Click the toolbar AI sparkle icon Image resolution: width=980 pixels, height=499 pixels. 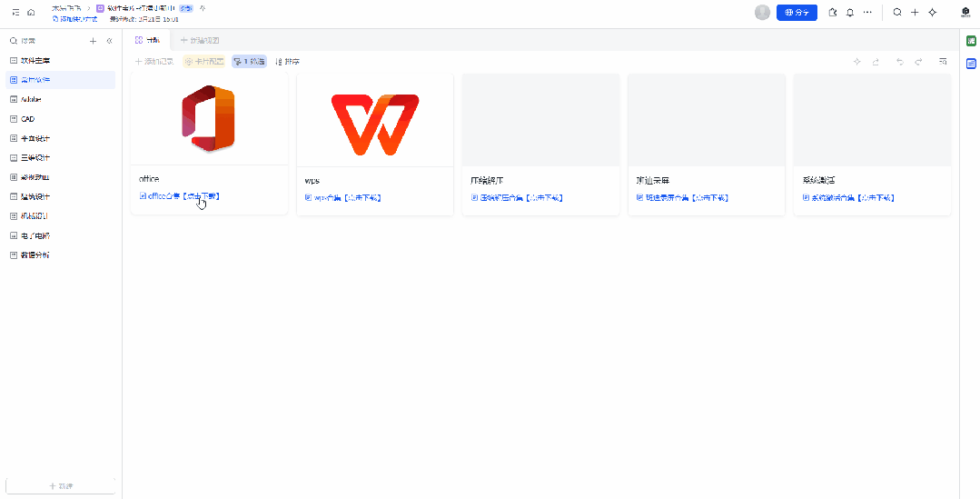856,61
